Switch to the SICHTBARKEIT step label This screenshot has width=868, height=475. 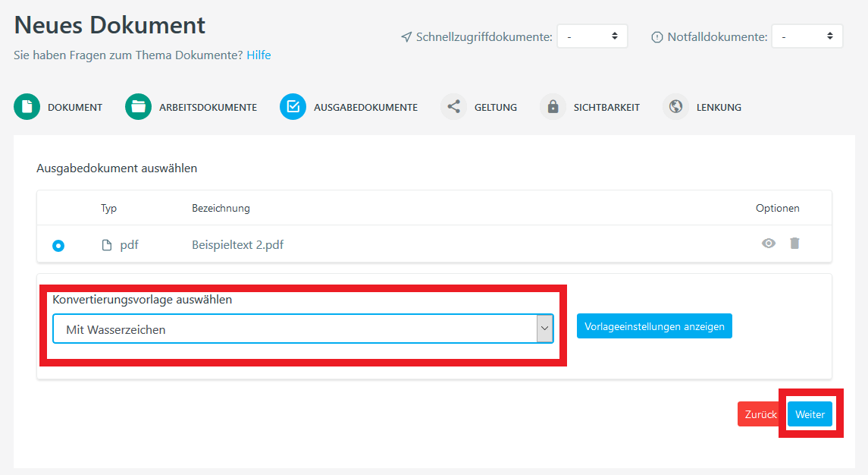click(x=606, y=108)
